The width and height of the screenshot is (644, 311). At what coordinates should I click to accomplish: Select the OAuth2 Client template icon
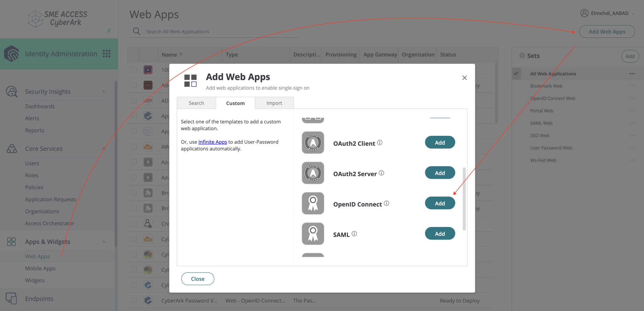click(313, 142)
